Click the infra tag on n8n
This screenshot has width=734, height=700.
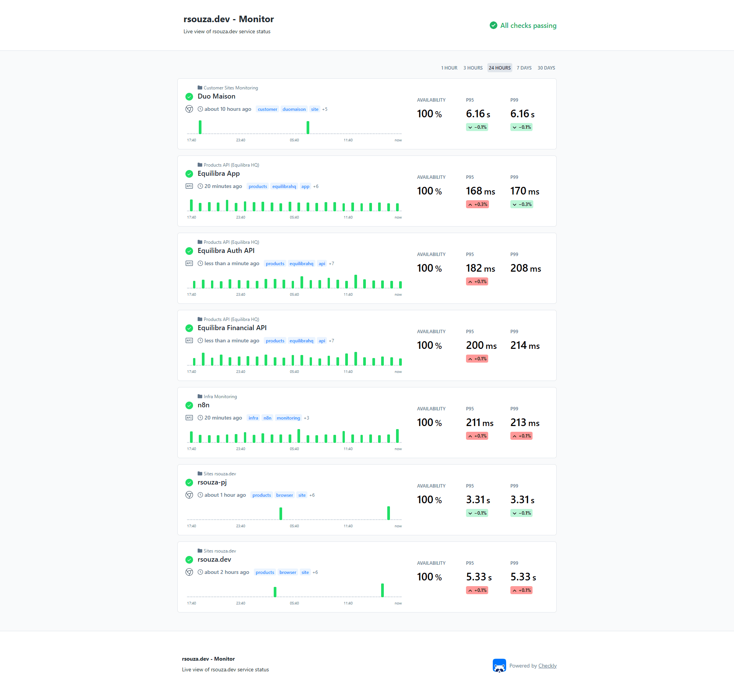[x=253, y=418]
